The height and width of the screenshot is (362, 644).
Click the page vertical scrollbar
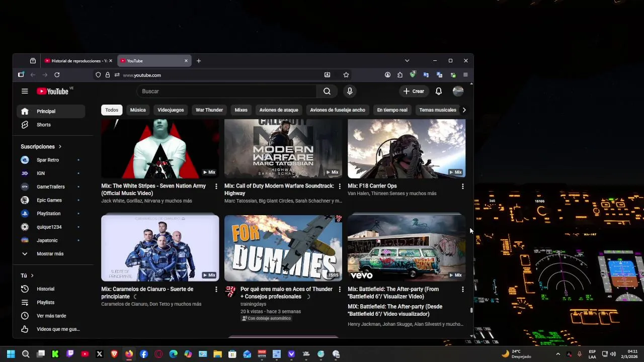click(x=471, y=310)
